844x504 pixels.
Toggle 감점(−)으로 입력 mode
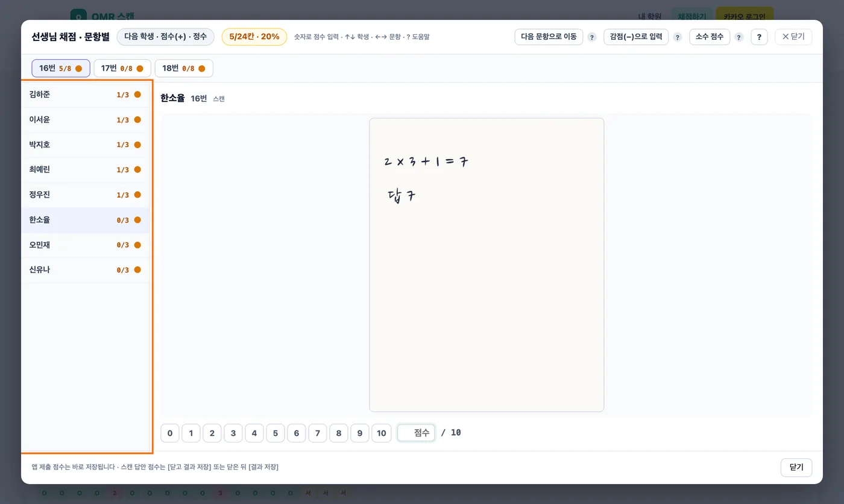click(x=636, y=37)
